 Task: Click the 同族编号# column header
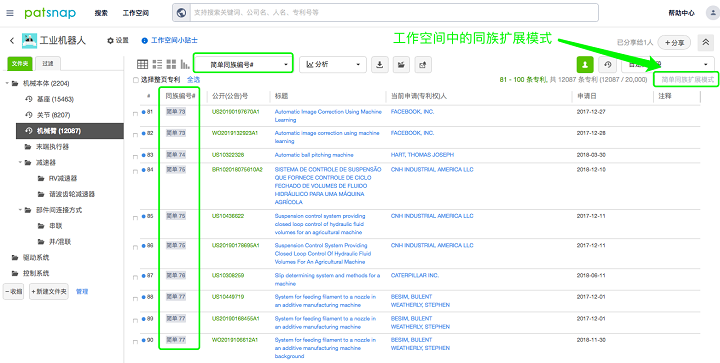point(180,96)
